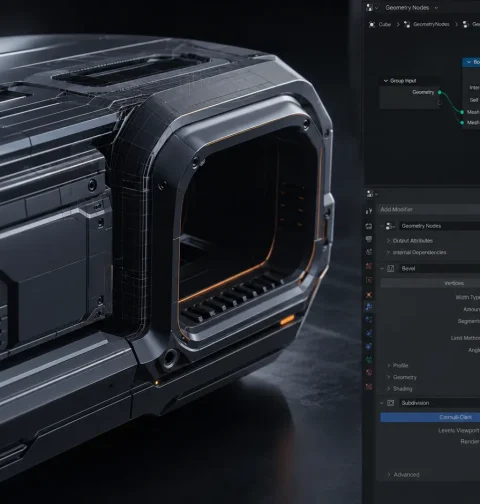Open the Material properties tab

369,373
